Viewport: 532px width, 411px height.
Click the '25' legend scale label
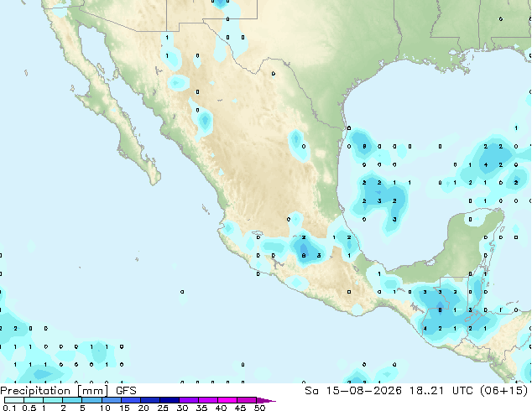[163, 408]
